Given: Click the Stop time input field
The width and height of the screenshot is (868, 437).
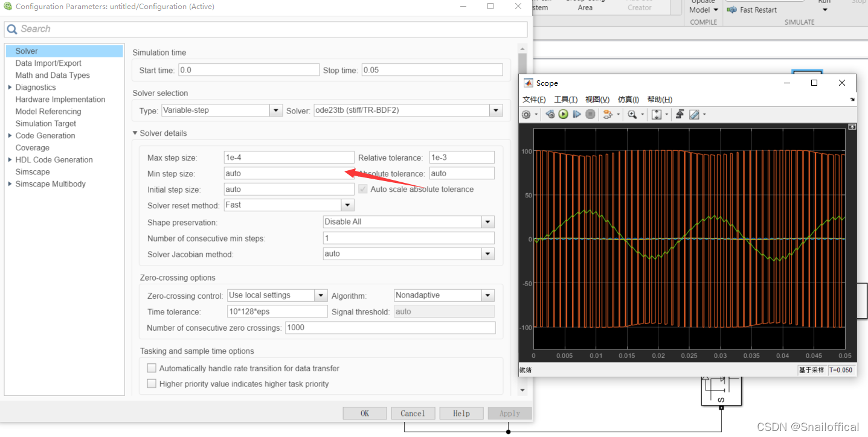Looking at the screenshot, I should tap(432, 70).
